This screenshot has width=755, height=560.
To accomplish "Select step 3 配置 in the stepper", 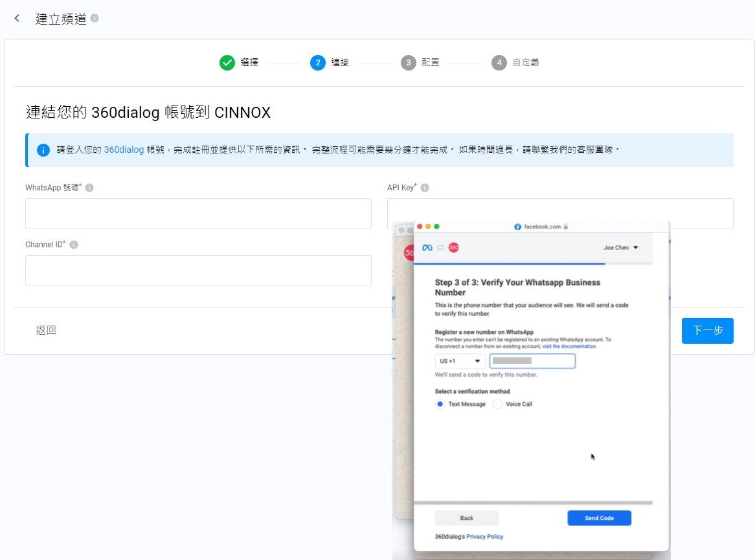I will click(x=409, y=63).
